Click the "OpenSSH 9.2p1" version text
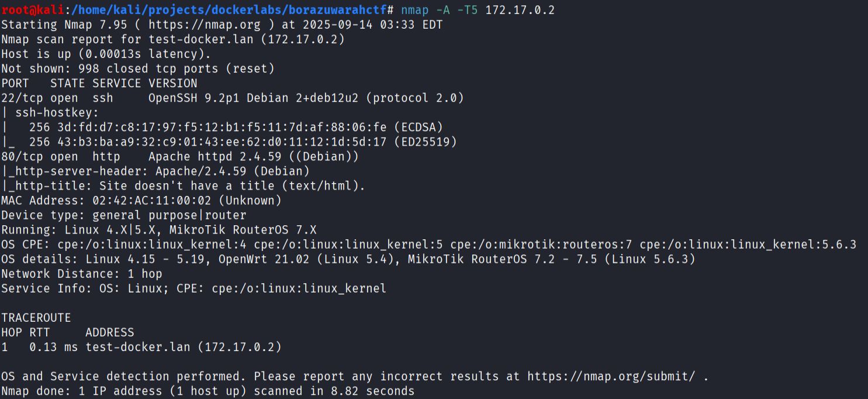The width and height of the screenshot is (868, 399). click(194, 98)
